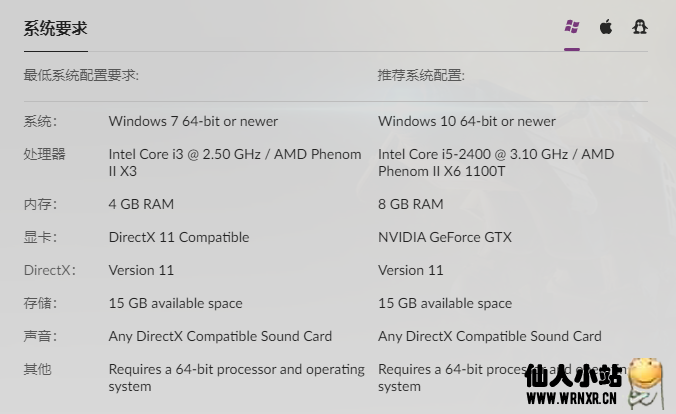
Task: Click the 仙人小站 watermark logo
Action: [573, 376]
